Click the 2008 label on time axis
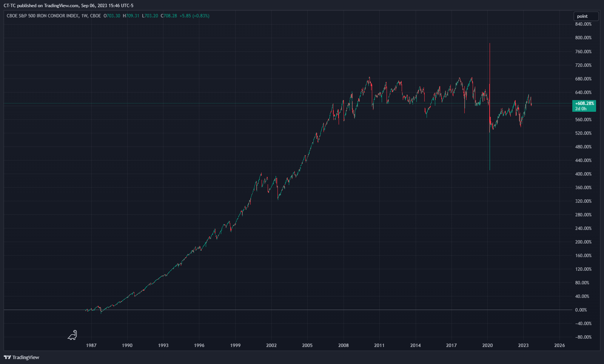This screenshot has height=364, width=604. 343,345
